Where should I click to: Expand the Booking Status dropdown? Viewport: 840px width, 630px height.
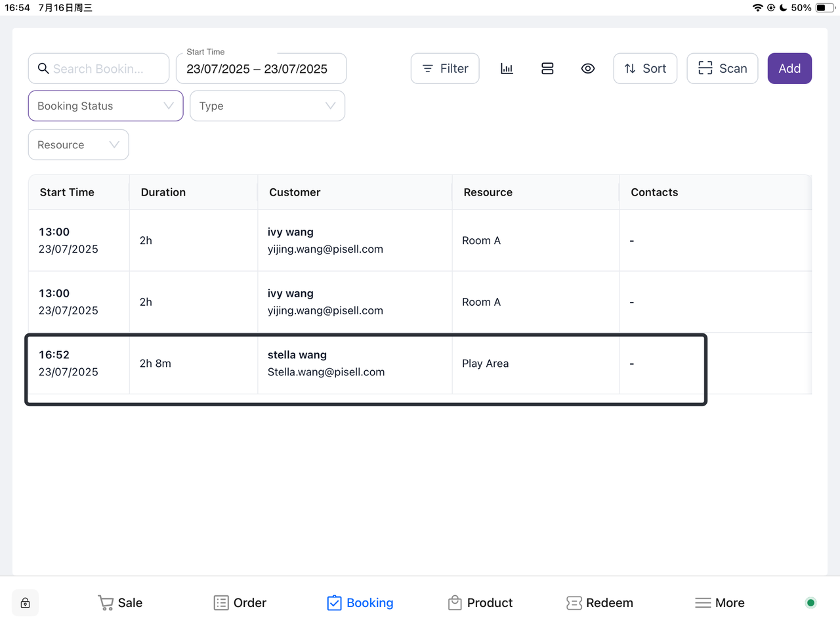click(106, 106)
